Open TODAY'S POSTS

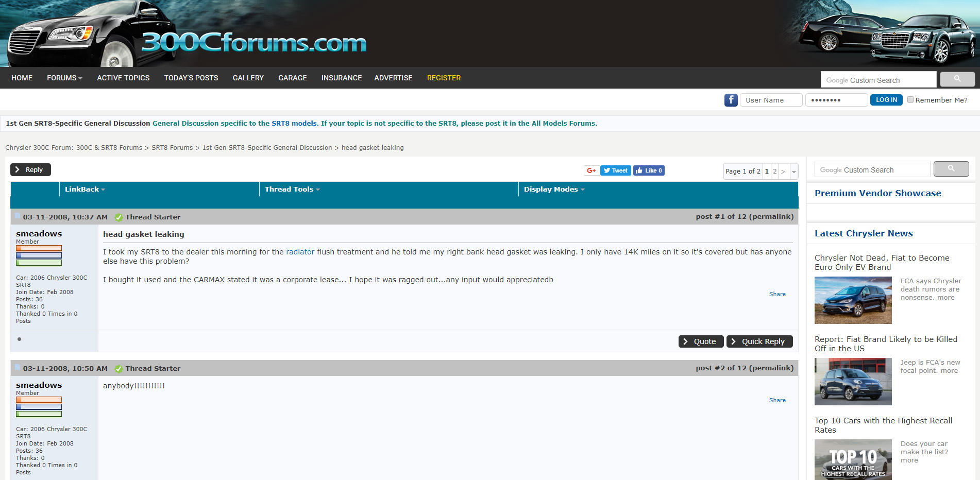pyautogui.click(x=191, y=78)
